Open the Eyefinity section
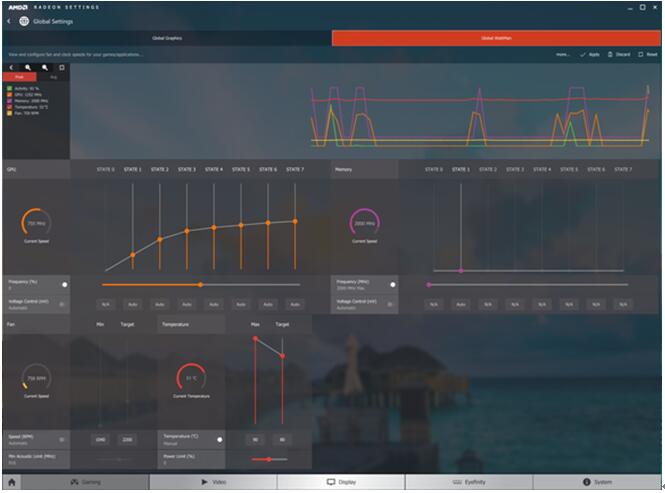The image size is (665, 493). [x=469, y=482]
